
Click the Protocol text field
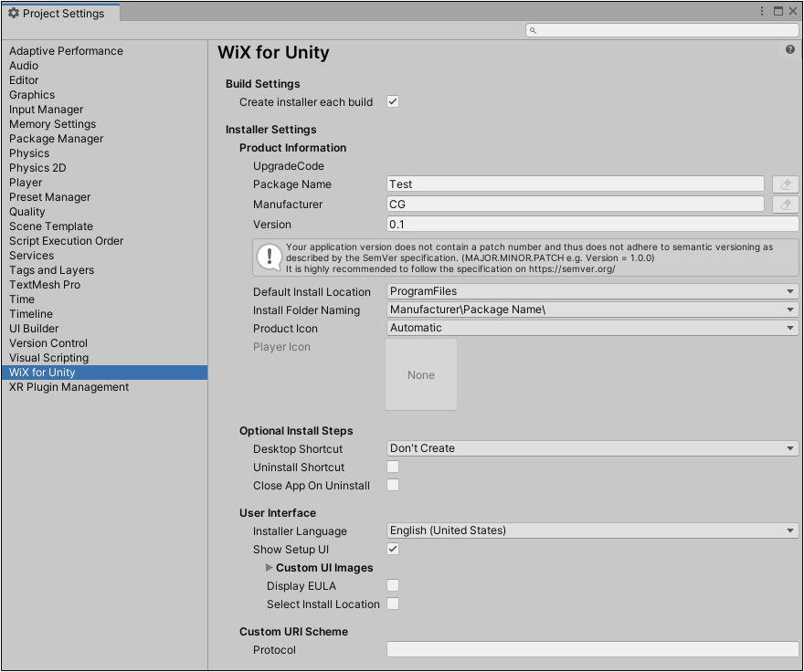(x=592, y=649)
